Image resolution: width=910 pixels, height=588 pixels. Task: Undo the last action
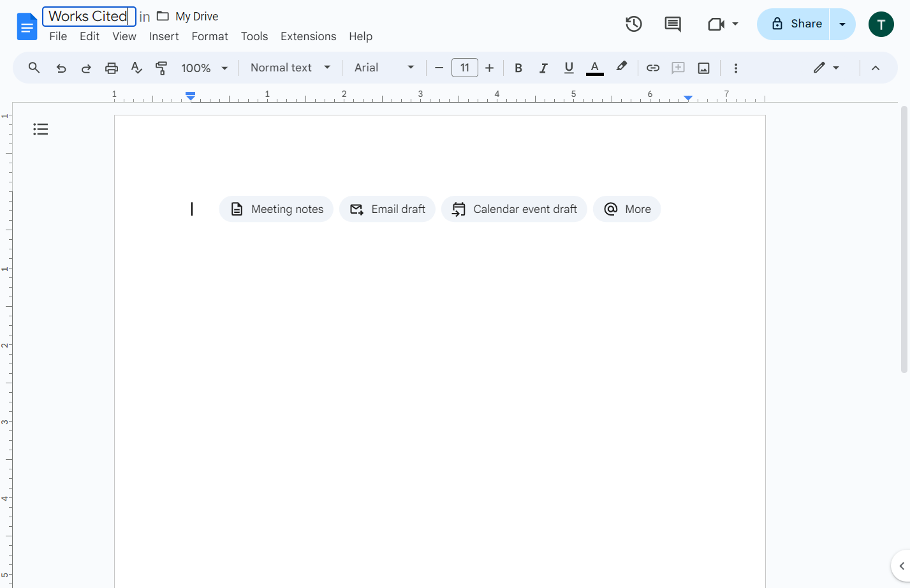[61, 68]
